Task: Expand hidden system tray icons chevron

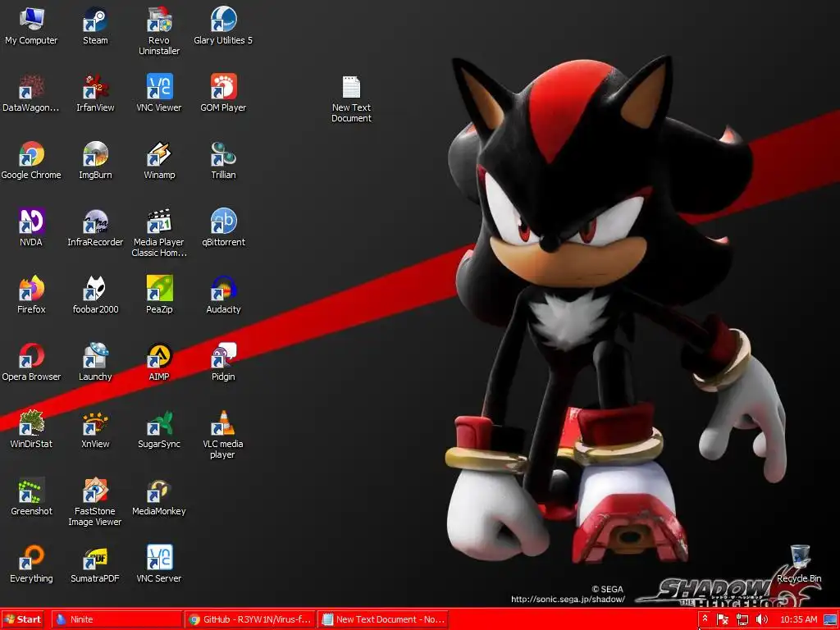Action: click(705, 619)
